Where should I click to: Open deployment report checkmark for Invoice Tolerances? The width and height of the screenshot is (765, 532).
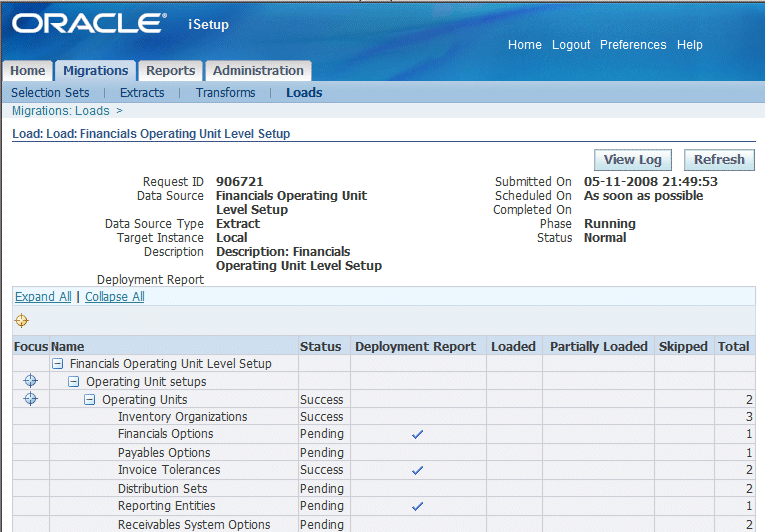[x=417, y=470]
